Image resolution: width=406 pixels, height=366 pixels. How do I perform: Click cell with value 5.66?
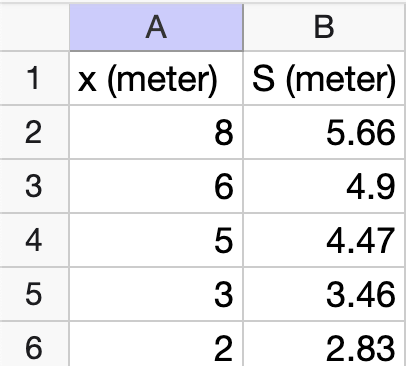[x=325, y=132]
